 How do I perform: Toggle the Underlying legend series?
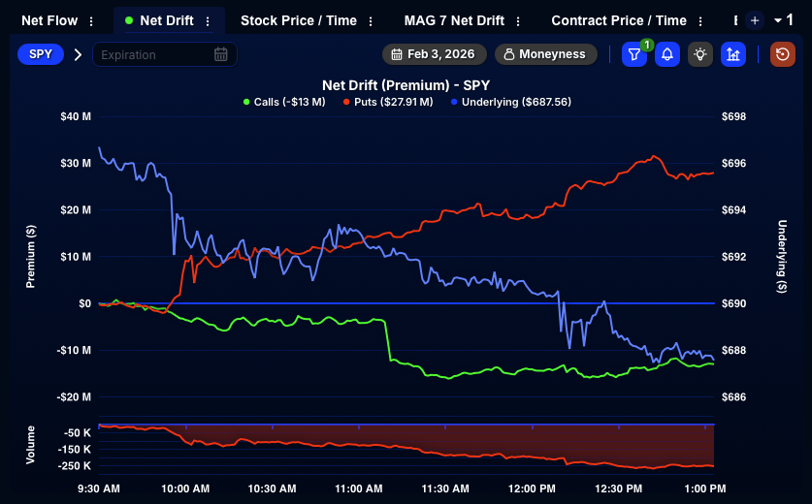click(511, 102)
